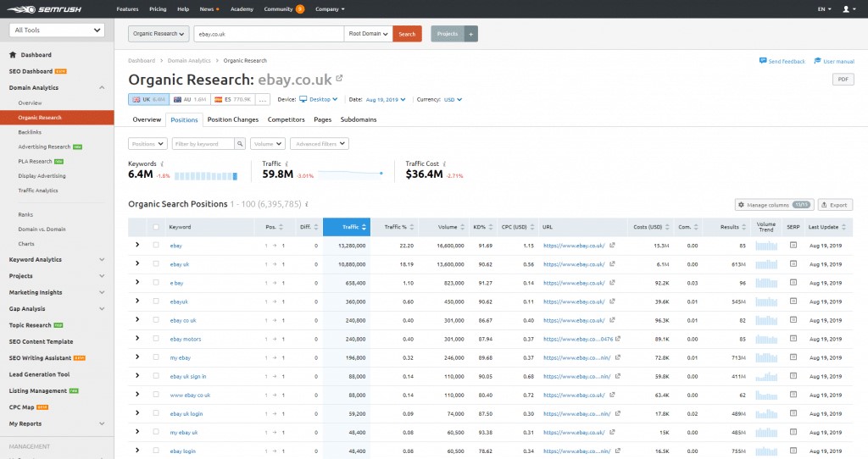Open SERP snapshot for ebay motors row
This screenshot has height=459, width=868.
click(793, 339)
